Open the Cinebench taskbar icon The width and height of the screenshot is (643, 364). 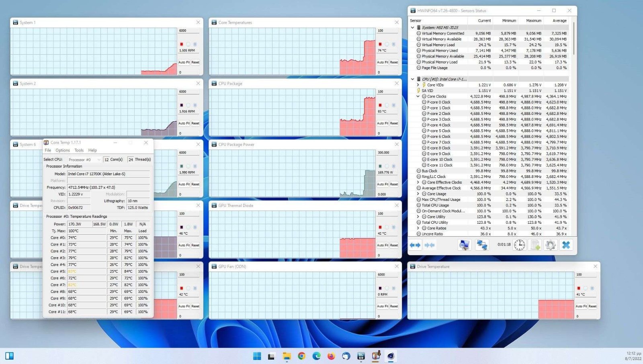391,356
